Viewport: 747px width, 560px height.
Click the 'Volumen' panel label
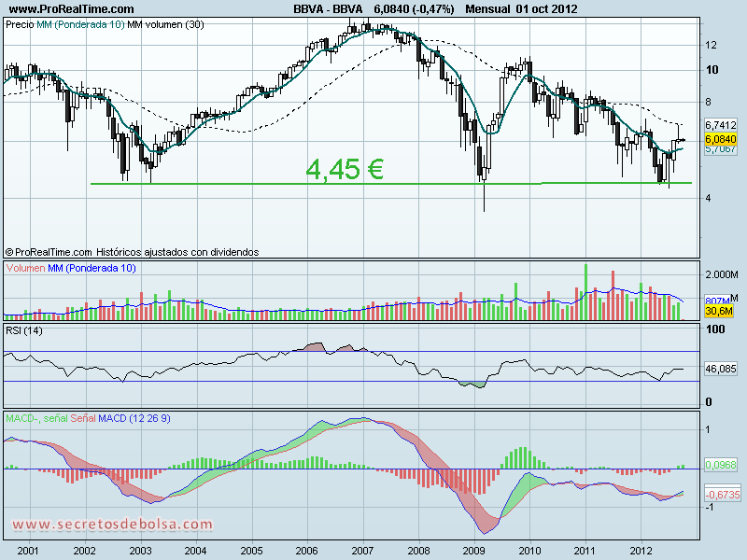tap(26, 268)
